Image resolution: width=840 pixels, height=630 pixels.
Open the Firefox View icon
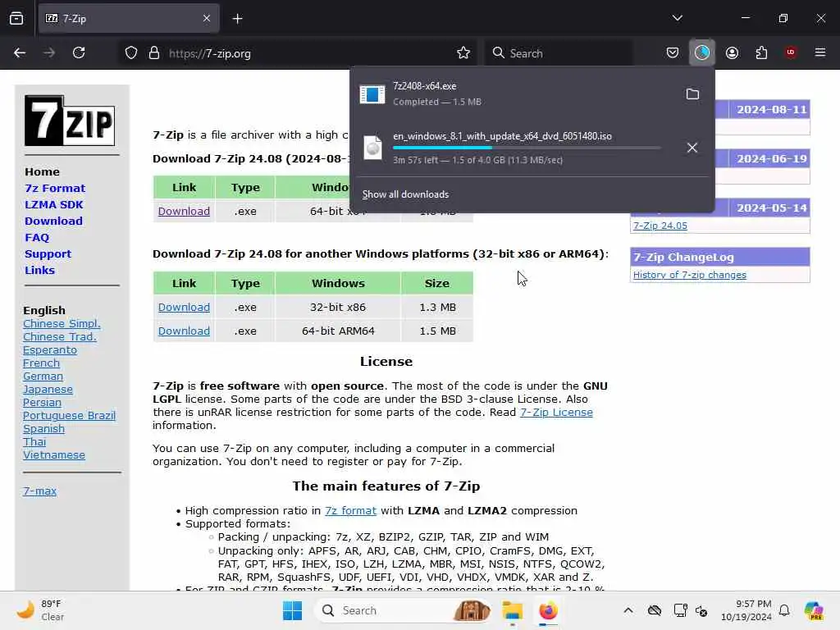[16, 19]
